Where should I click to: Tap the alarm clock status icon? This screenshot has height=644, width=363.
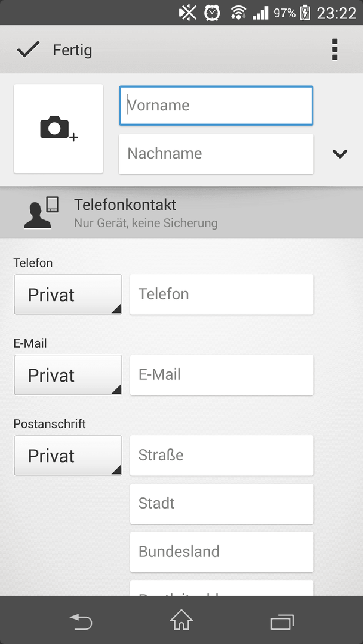pyautogui.click(x=212, y=13)
